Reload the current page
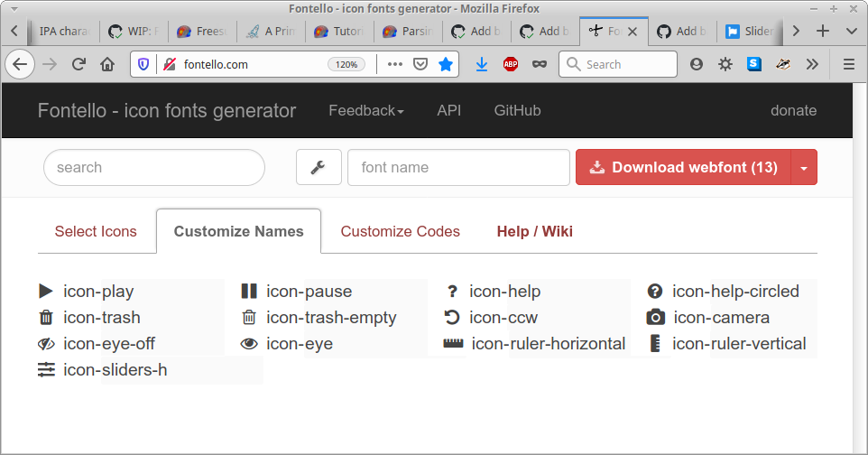This screenshot has height=455, width=868. pos(78,65)
